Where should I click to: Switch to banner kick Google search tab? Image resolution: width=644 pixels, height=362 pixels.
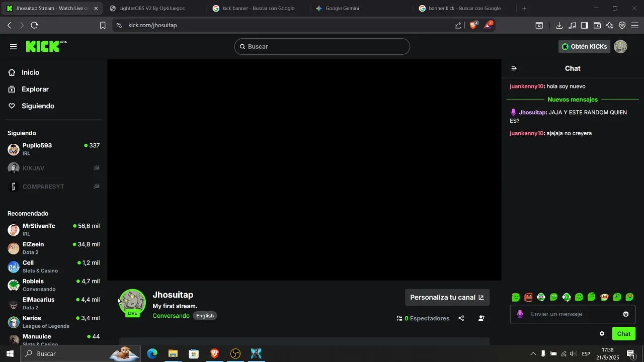[465, 9]
